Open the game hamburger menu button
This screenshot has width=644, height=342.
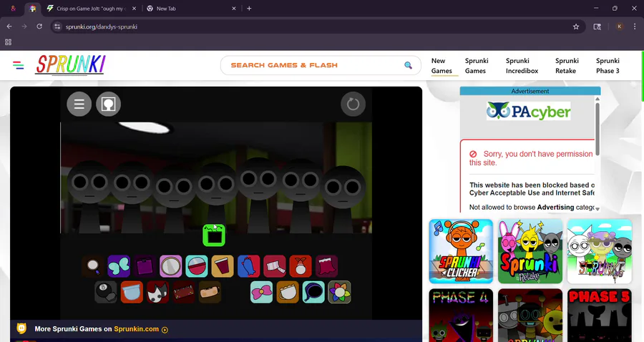(x=79, y=104)
